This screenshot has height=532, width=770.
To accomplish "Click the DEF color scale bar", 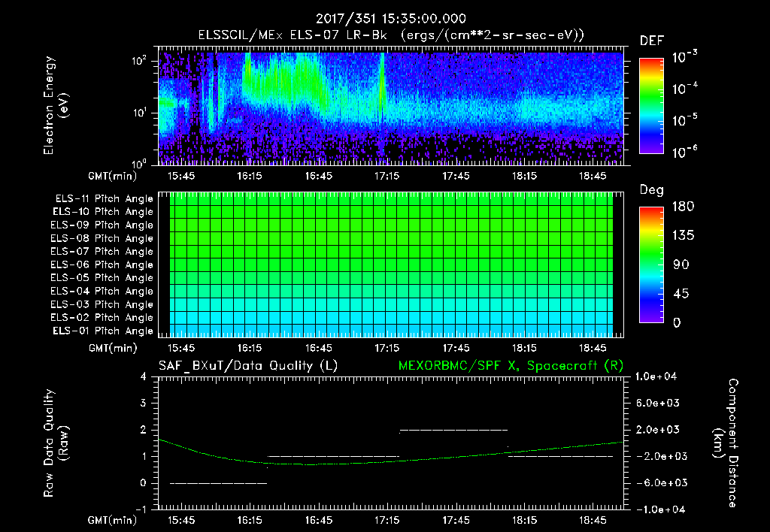I will pos(651,106).
